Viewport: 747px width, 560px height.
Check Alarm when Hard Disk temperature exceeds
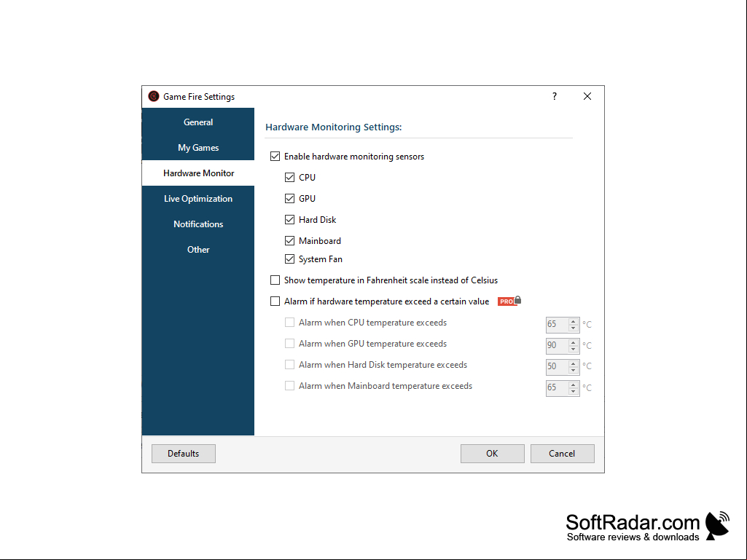coord(289,365)
